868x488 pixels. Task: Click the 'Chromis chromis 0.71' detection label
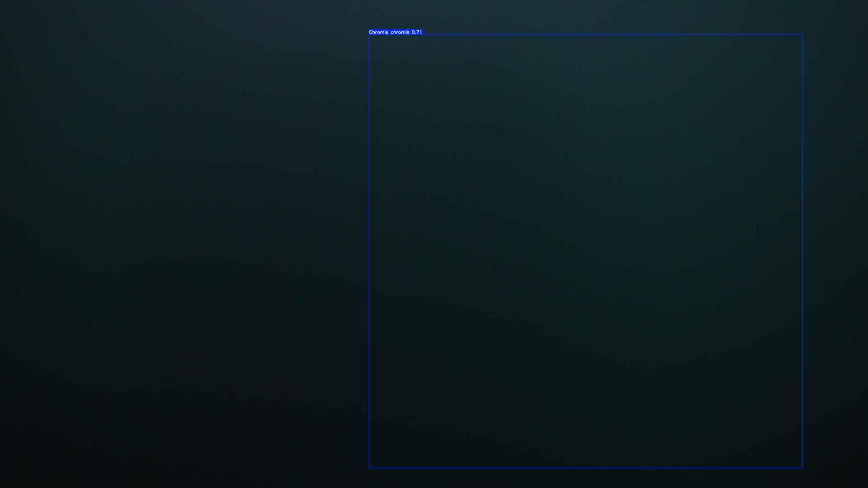point(396,32)
